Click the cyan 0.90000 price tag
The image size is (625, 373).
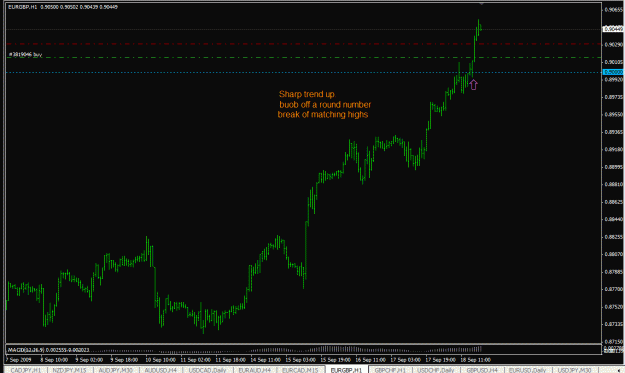613,72
